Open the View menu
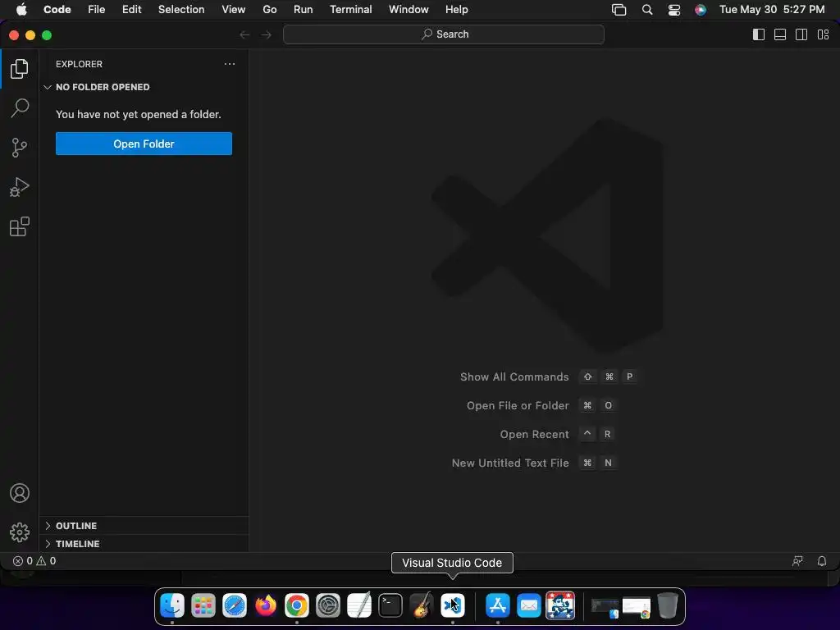 coord(234,10)
